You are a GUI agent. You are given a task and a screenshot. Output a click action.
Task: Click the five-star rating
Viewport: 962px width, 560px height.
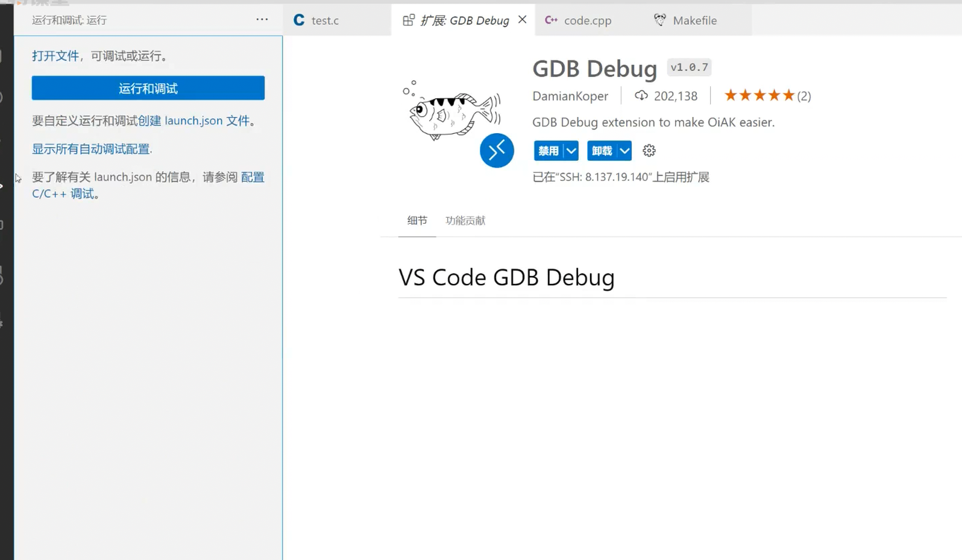click(x=759, y=95)
